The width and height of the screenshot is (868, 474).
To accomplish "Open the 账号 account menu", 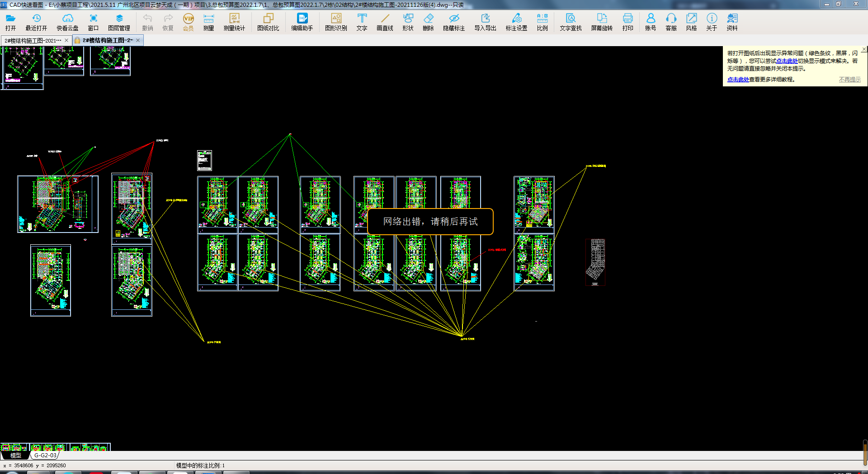I will (x=651, y=22).
